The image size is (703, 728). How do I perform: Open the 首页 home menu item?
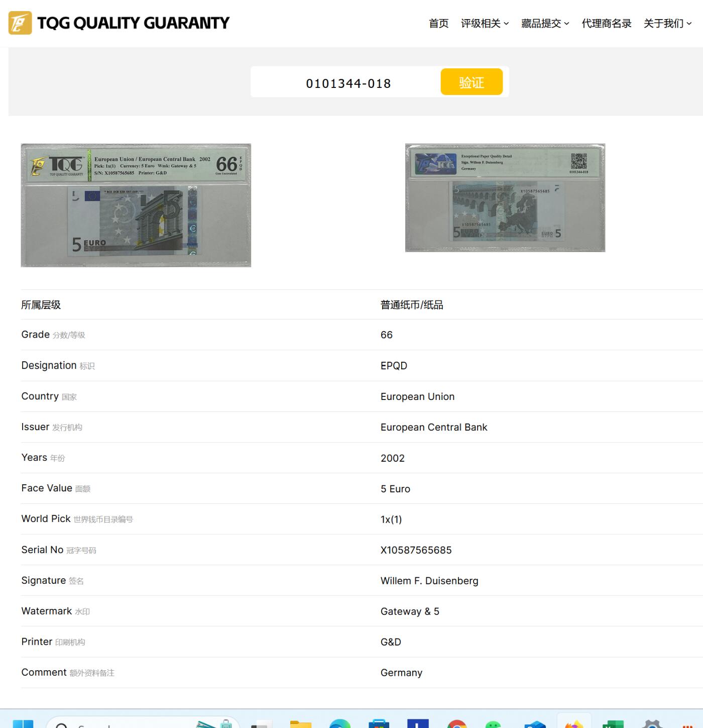click(x=438, y=23)
